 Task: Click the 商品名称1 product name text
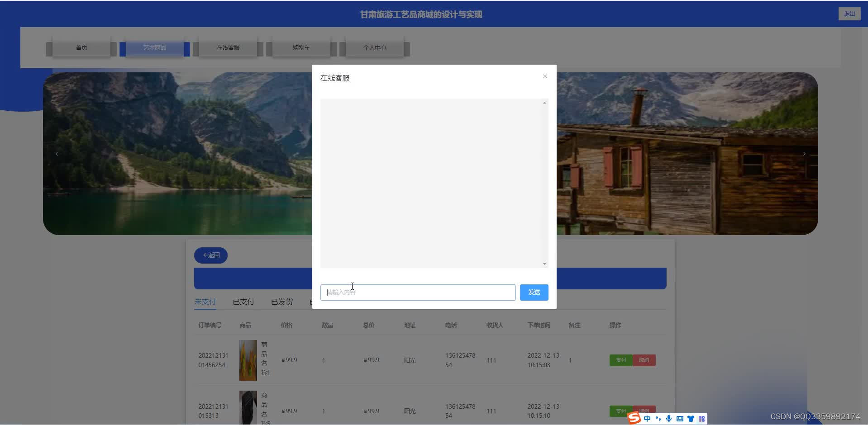click(x=265, y=359)
